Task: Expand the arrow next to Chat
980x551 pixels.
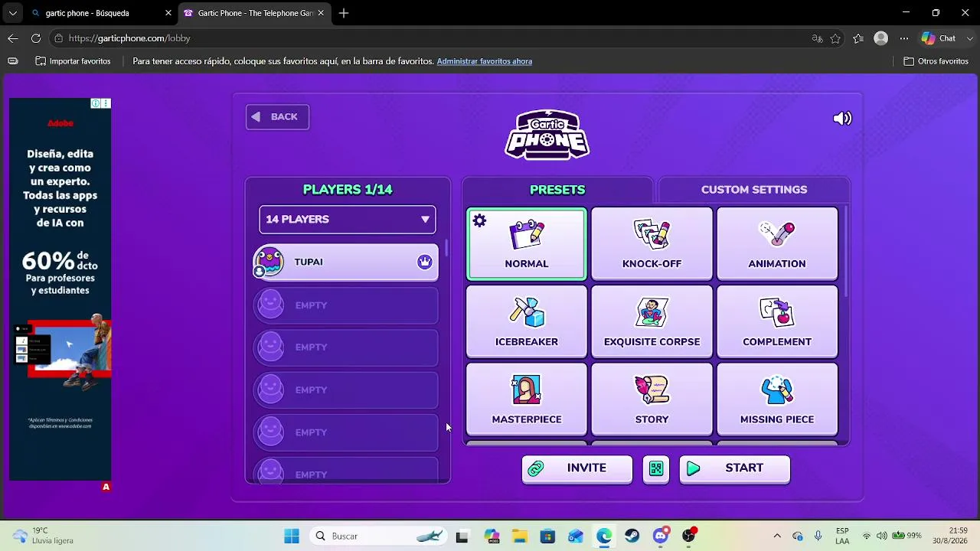Action: pyautogui.click(x=969, y=38)
